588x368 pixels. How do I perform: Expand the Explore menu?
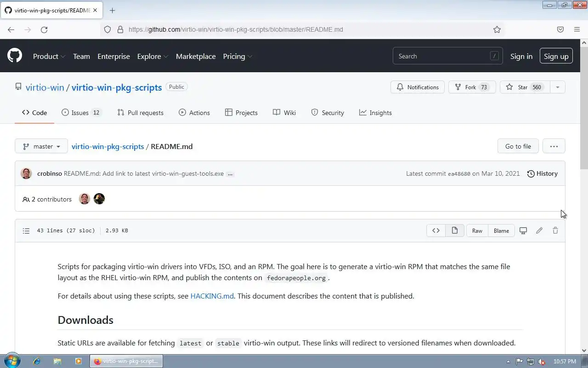click(153, 56)
